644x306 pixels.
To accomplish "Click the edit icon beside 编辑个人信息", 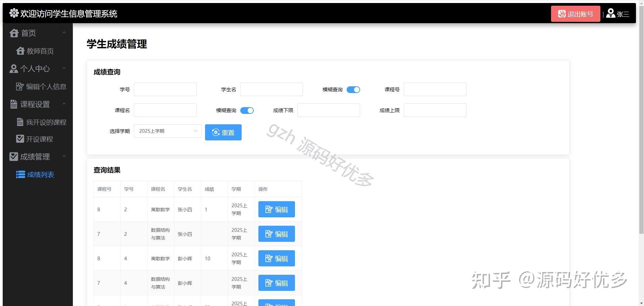I will [20, 86].
